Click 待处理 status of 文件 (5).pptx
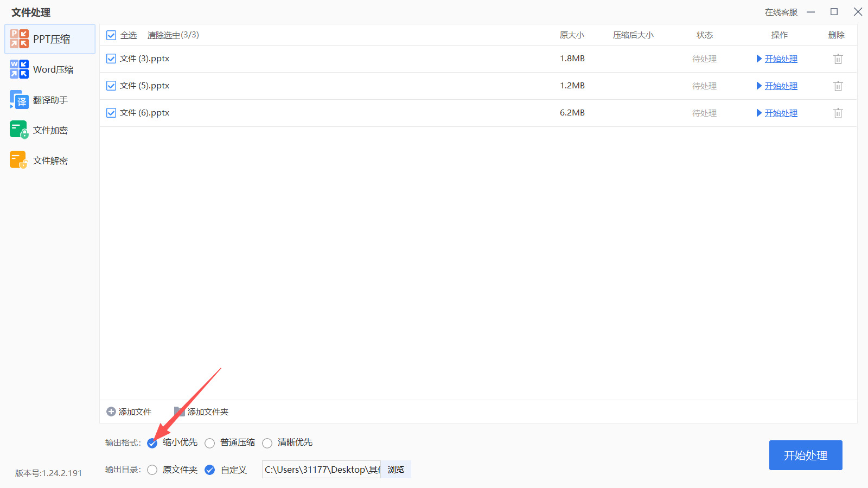868x488 pixels. 705,86
